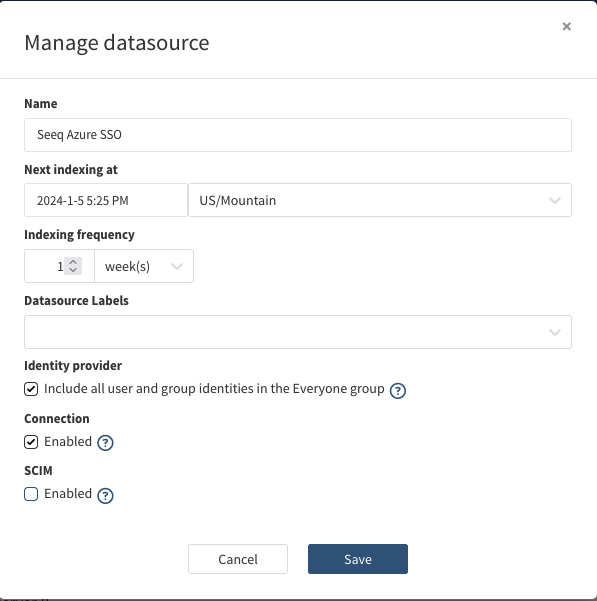The width and height of the screenshot is (597, 601).
Task: Click the Next indexing at date field
Action: (x=106, y=200)
